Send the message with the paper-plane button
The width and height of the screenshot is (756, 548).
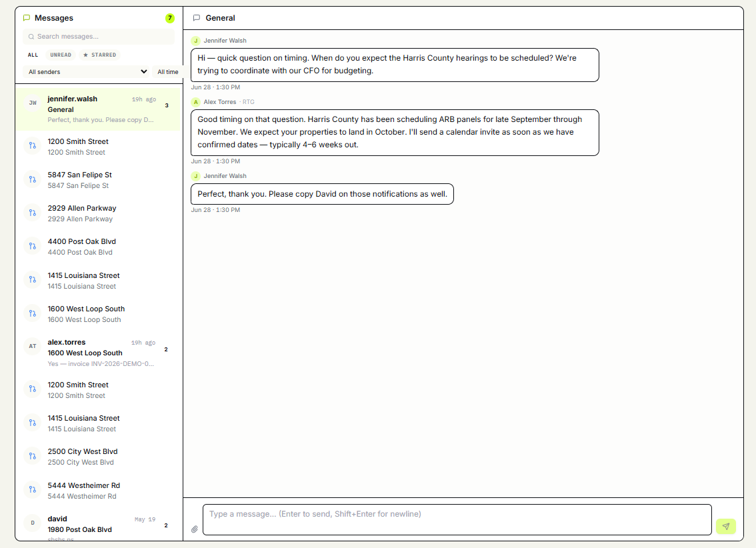[725, 526]
